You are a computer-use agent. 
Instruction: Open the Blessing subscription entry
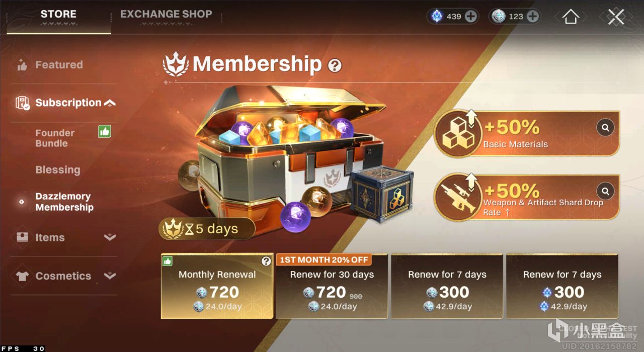click(x=58, y=170)
